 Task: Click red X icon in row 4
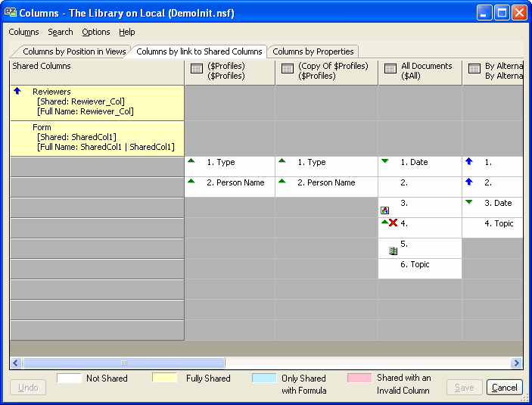tap(394, 223)
